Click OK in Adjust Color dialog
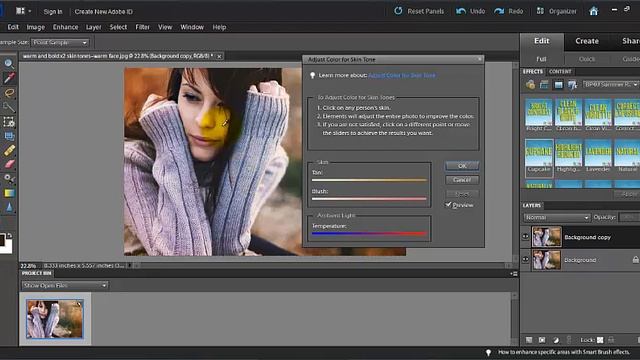 pos(462,166)
